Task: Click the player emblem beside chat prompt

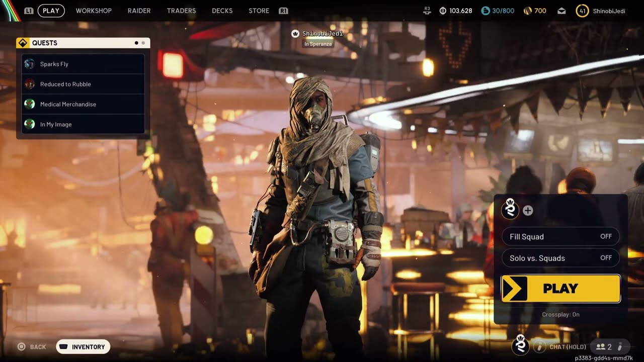Action: [x=521, y=345]
